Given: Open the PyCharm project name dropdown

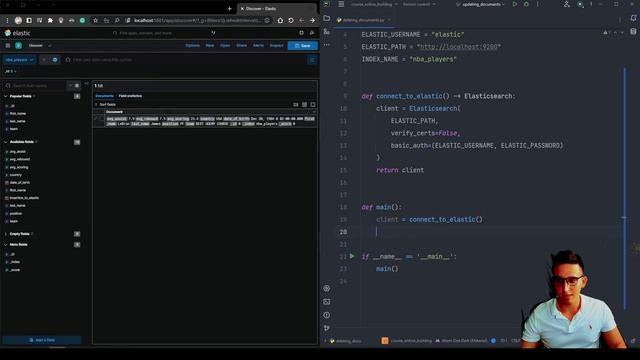Looking at the screenshot, I should click(374, 4).
